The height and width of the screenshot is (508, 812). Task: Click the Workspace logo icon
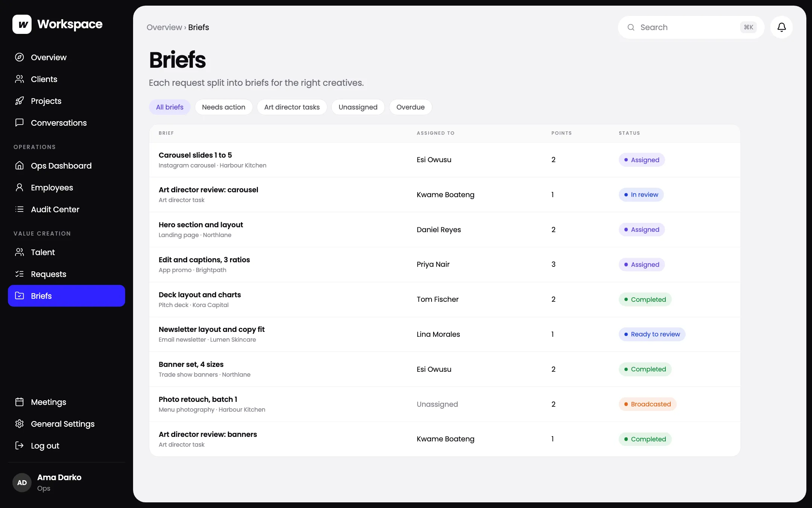[22, 24]
